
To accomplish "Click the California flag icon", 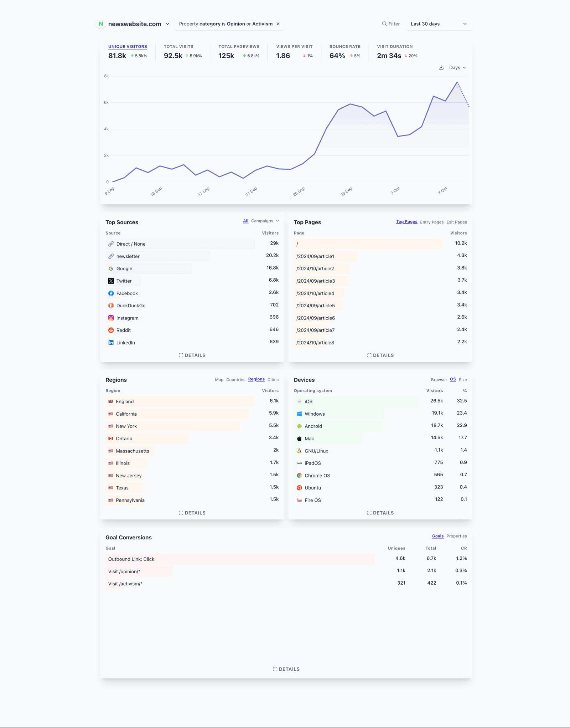I will 111,414.
